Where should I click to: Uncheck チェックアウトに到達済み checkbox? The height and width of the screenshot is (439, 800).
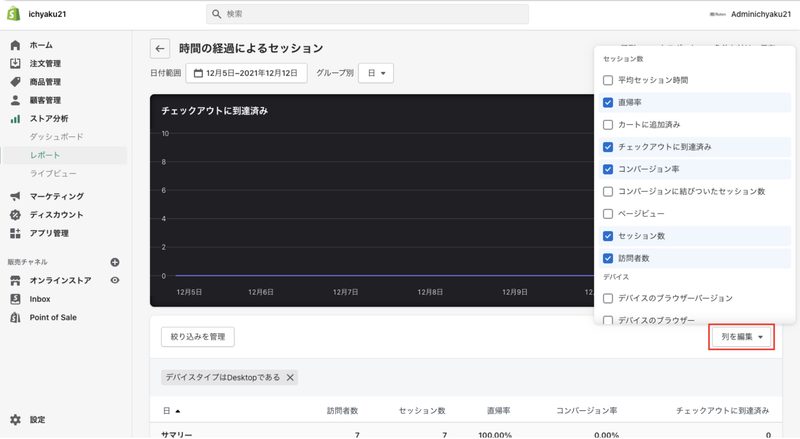point(608,147)
